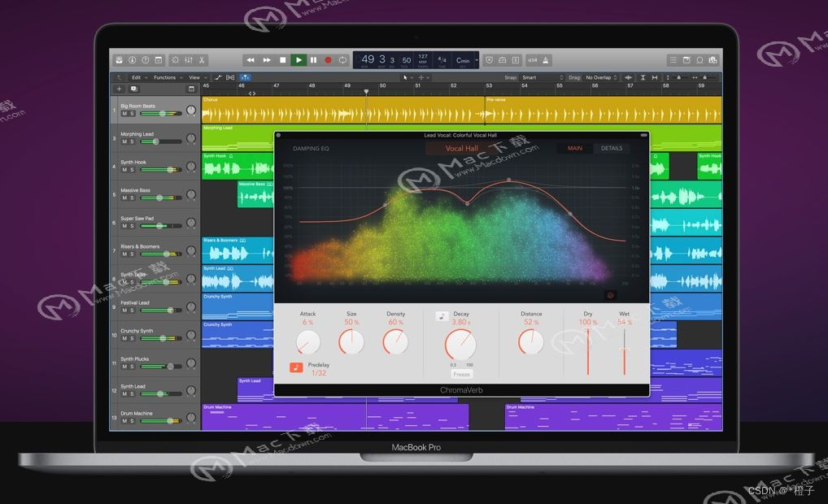The width and height of the screenshot is (828, 504).
Task: Open Editors scissors icon
Action: [x=201, y=60]
